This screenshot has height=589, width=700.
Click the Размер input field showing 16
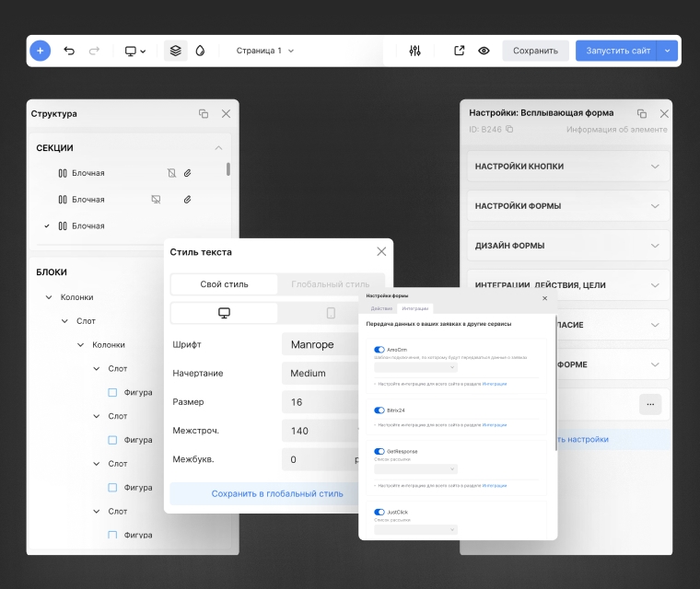318,402
